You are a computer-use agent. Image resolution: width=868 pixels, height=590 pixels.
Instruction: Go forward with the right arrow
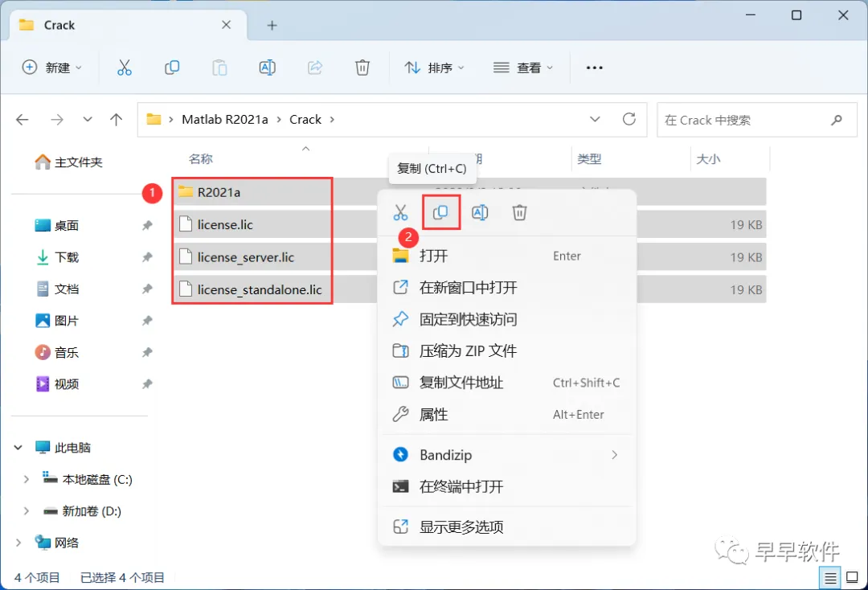[57, 120]
